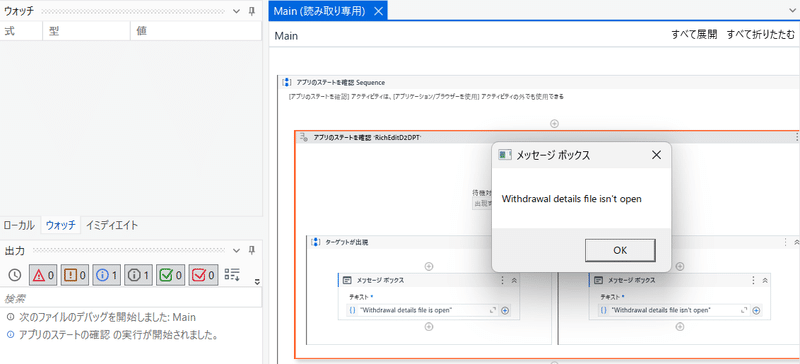This screenshot has height=364, width=800.
Task: Open the 出力 panel options dropdown
Action: click(236, 250)
